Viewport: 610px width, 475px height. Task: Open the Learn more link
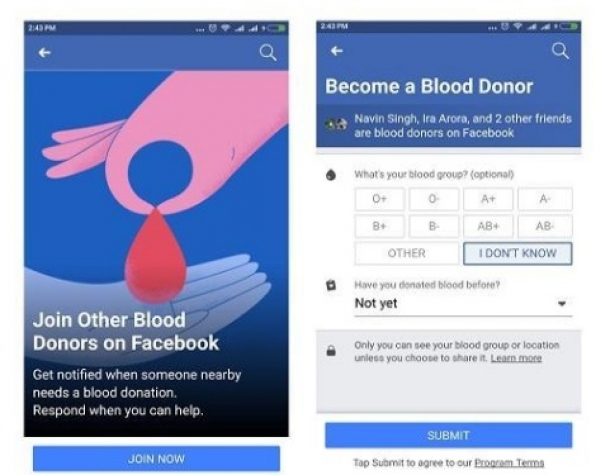coord(516,358)
